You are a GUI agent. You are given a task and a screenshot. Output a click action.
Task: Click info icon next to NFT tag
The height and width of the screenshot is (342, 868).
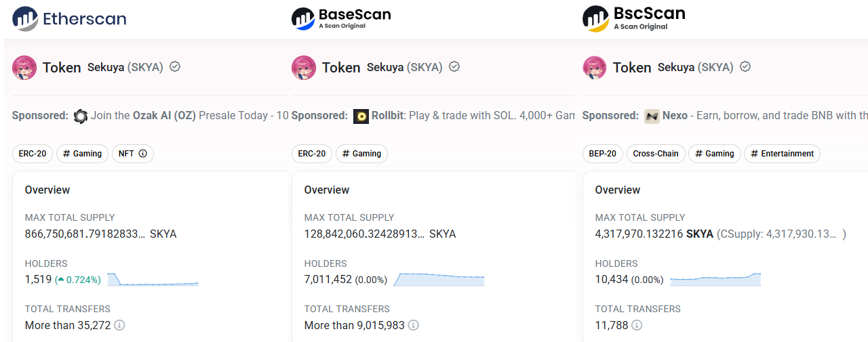click(143, 154)
